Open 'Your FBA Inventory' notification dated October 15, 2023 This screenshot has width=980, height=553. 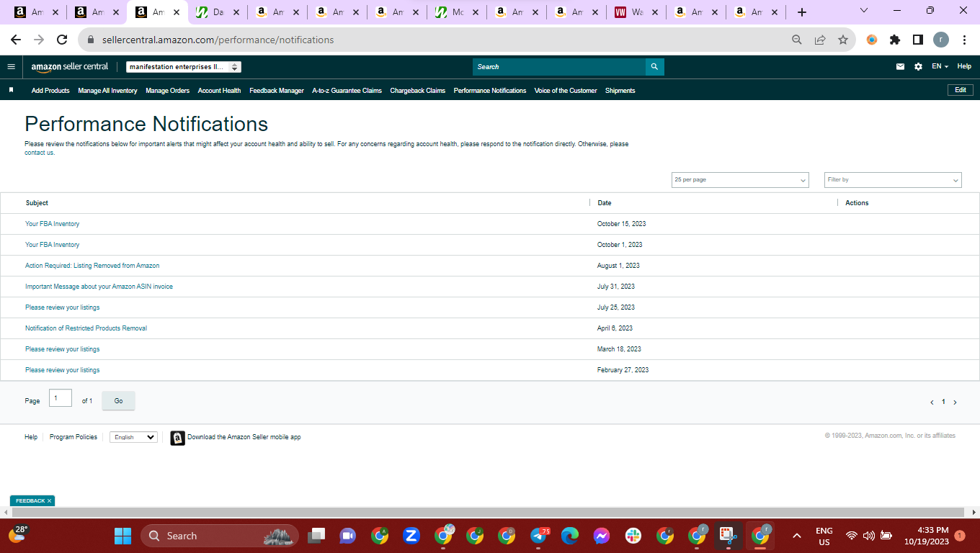53,224
